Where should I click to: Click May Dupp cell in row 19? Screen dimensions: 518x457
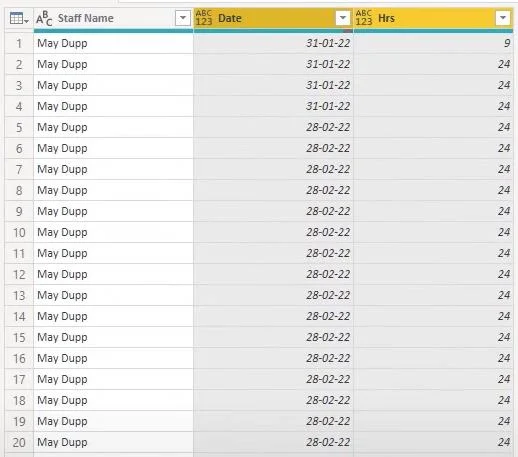tap(113, 421)
